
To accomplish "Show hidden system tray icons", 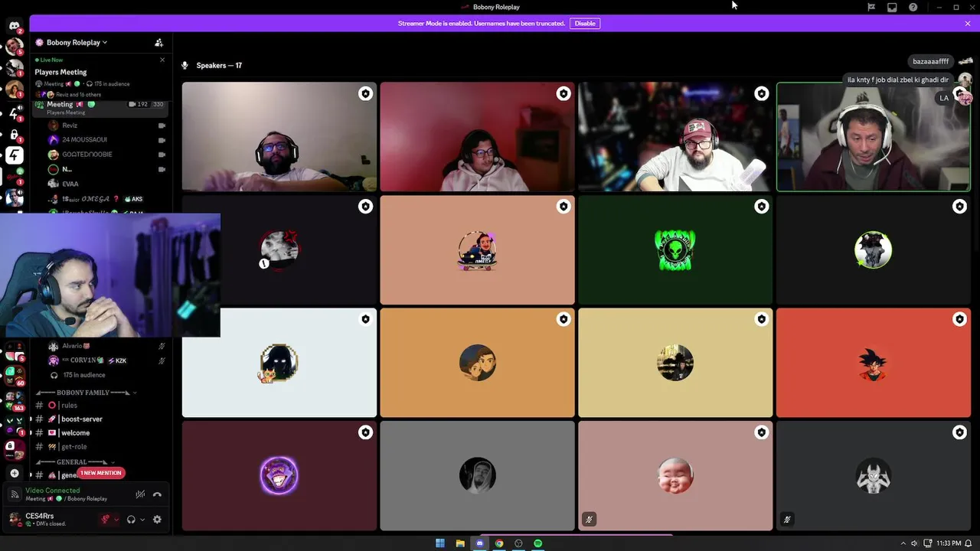I will point(903,543).
